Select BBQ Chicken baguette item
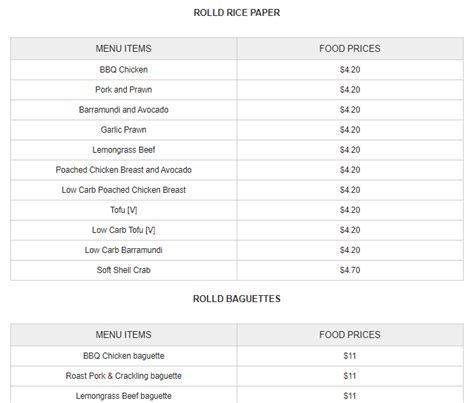This screenshot has height=403, width=474. tap(124, 356)
